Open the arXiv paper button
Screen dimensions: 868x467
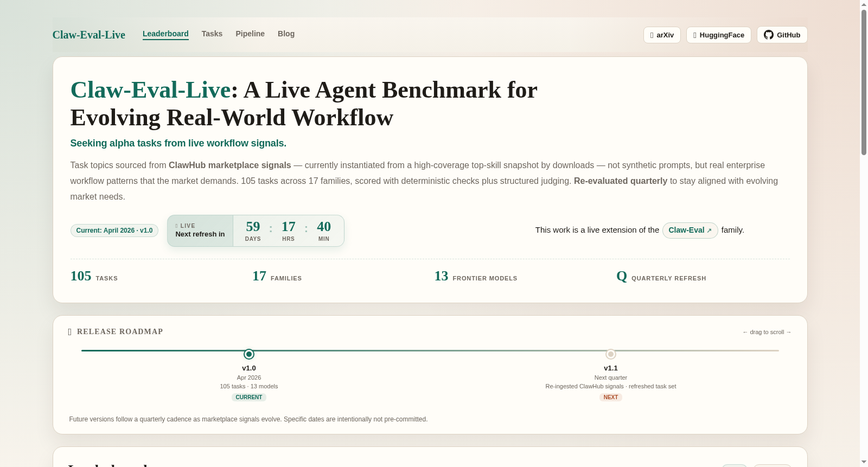662,35
